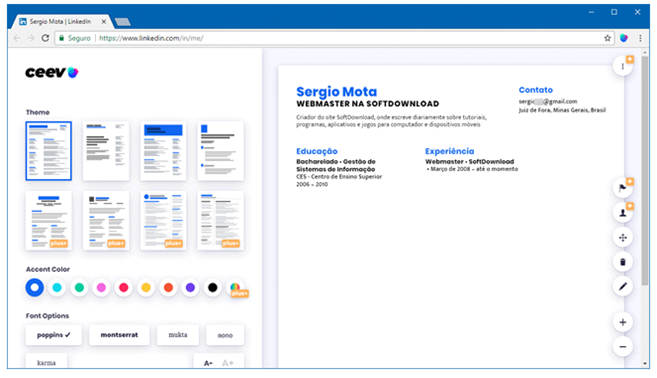Screen dimensions: 657x378
Task: Click the Seguro secure site indicator
Action: pyautogui.click(x=75, y=38)
